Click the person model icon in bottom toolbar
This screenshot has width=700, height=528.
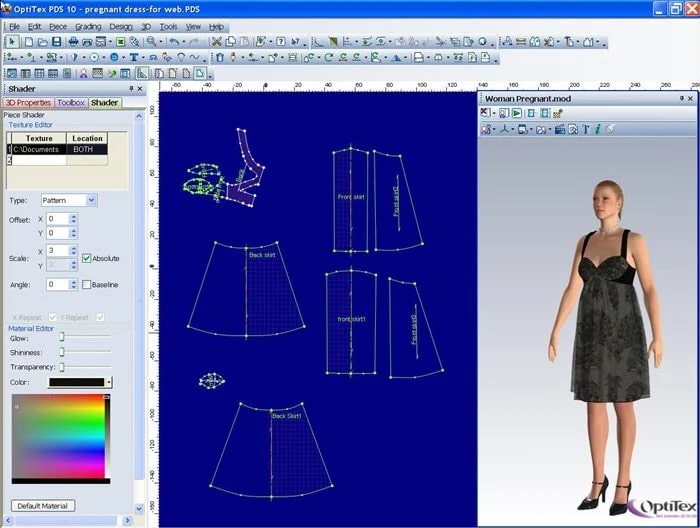pyautogui.click(x=83, y=74)
